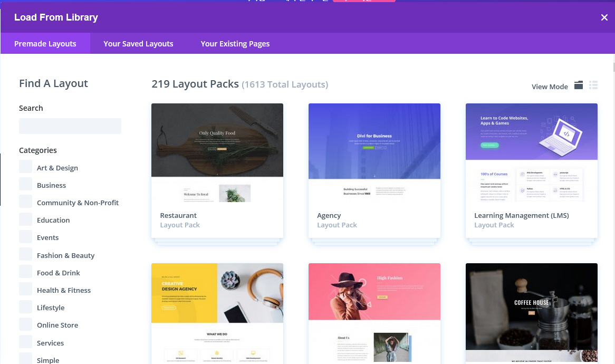Click the Learning Management (LMS) title text
The width and height of the screenshot is (615, 364).
pos(521,216)
